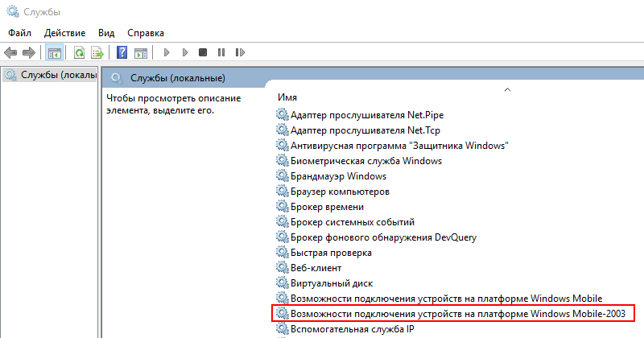The height and width of the screenshot is (338, 644).
Task: Click gear icon beside Вспомогательная служба IP
Action: [283, 328]
